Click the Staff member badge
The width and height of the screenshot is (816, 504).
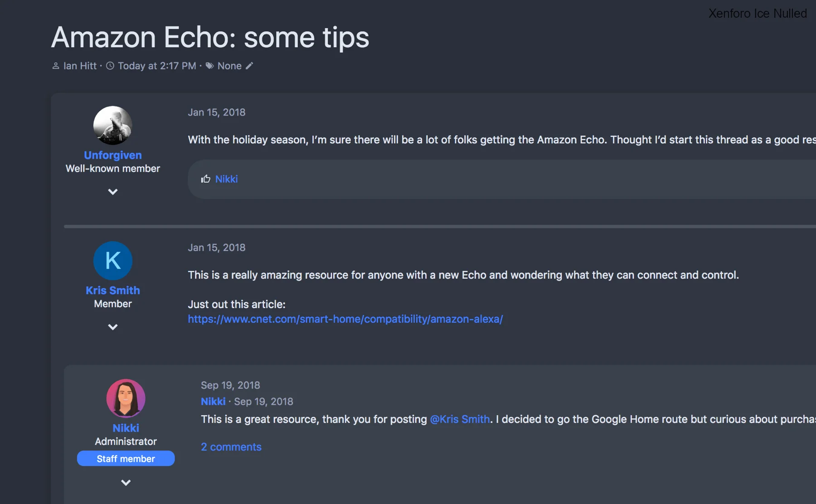pyautogui.click(x=126, y=459)
